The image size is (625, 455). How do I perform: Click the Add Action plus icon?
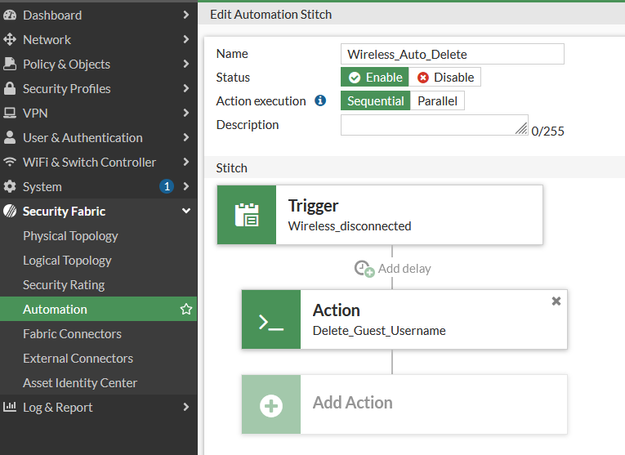tap(270, 405)
